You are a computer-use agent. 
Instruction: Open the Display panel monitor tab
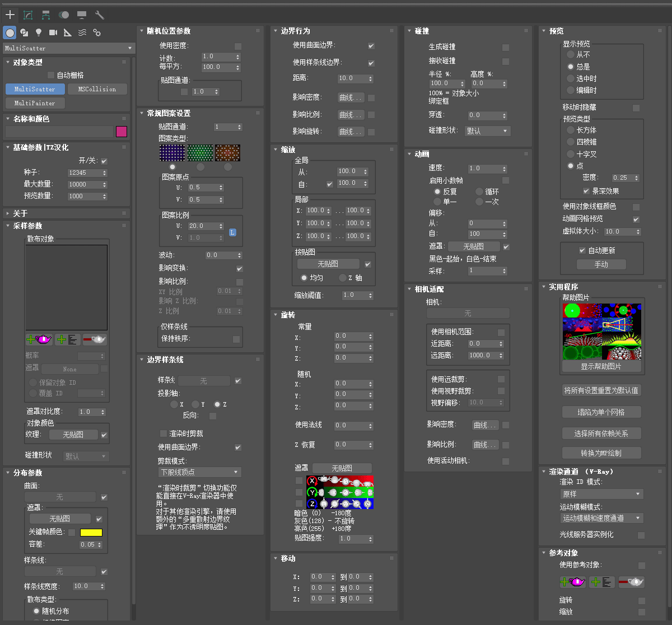tap(82, 15)
